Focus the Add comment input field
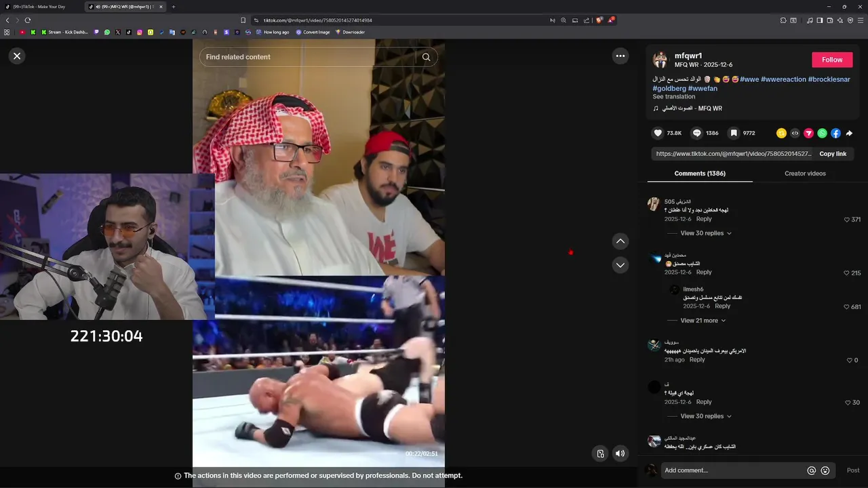The height and width of the screenshot is (488, 868). 748,470
